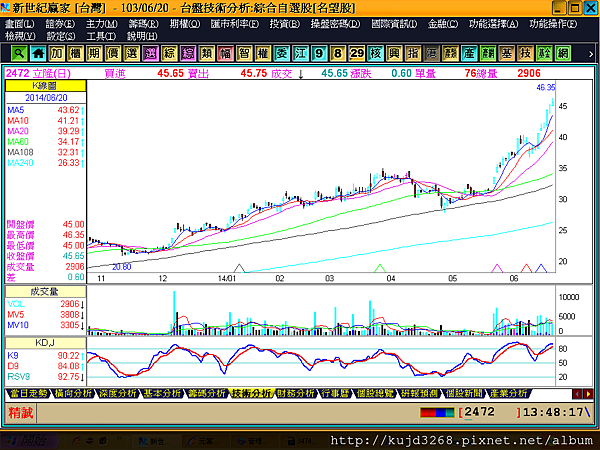Click the 成交量 volume panel header
Screen dimensions: 600x450
[45, 292]
